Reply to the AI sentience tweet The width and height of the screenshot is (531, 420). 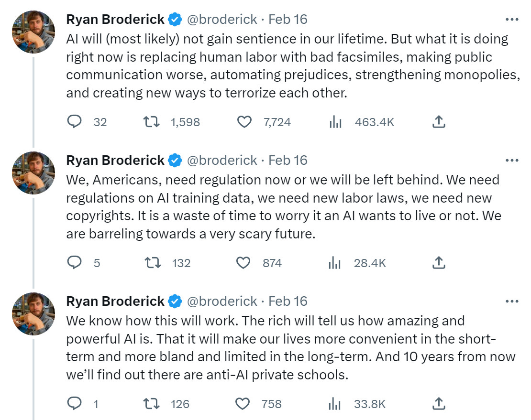(74, 122)
